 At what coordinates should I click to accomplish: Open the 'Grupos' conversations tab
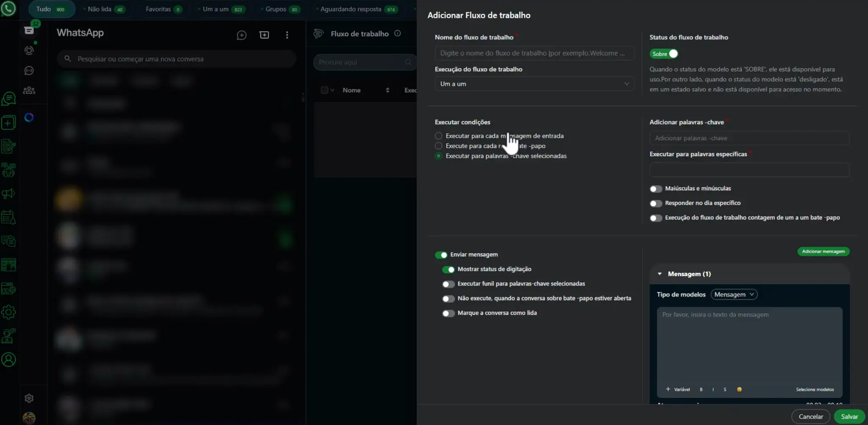click(275, 8)
